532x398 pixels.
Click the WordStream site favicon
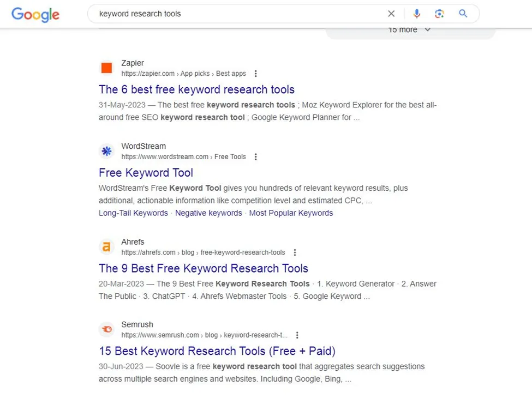(x=106, y=151)
